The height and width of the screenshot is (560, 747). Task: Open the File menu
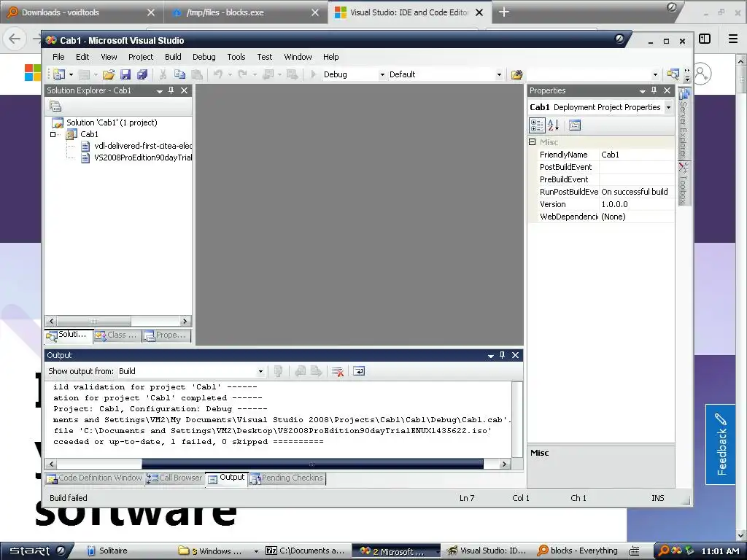pyautogui.click(x=58, y=57)
